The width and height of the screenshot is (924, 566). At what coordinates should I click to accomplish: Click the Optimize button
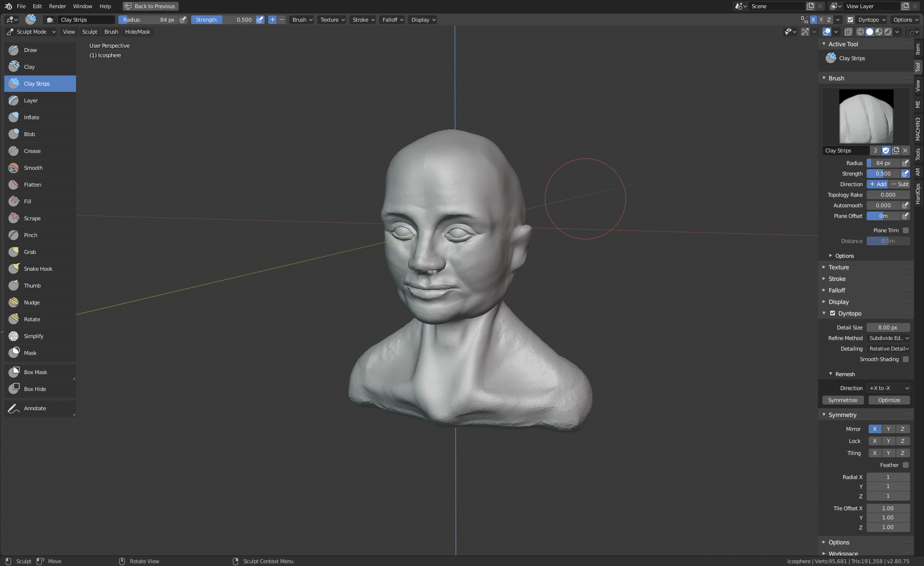pos(889,400)
